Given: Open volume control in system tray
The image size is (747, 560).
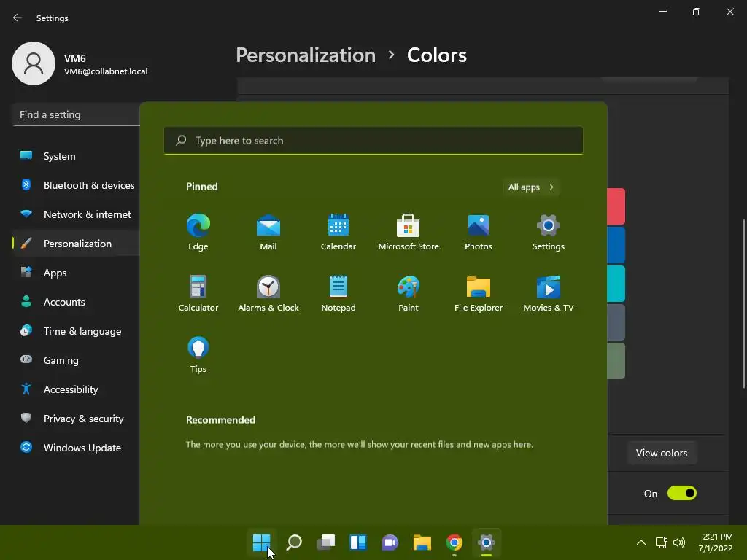Looking at the screenshot, I should (679, 542).
